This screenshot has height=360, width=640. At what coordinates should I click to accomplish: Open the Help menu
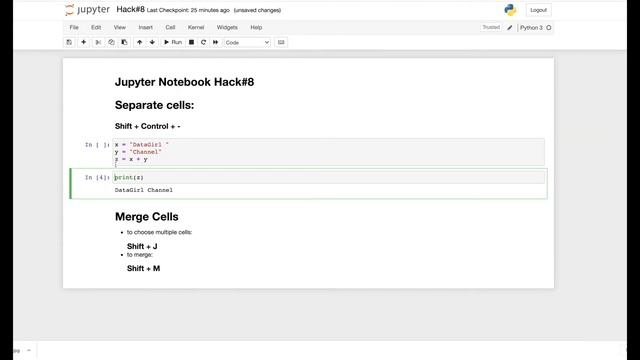tap(256, 27)
